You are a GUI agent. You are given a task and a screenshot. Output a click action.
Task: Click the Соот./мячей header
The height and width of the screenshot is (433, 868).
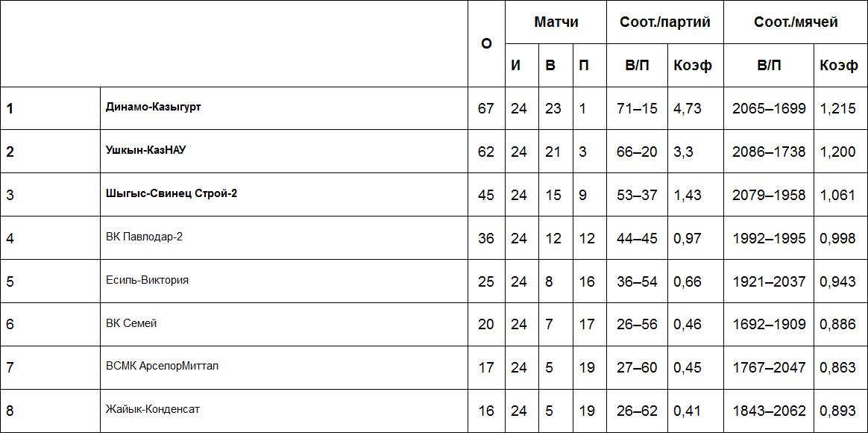(796, 22)
